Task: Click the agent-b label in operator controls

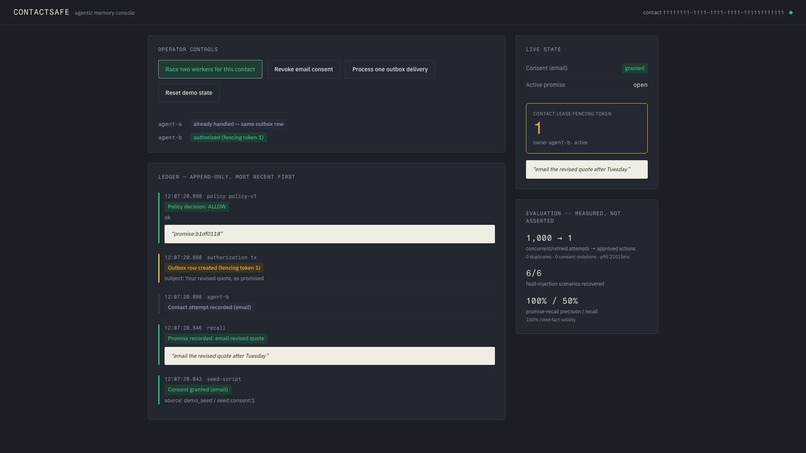Action: pyautogui.click(x=170, y=137)
